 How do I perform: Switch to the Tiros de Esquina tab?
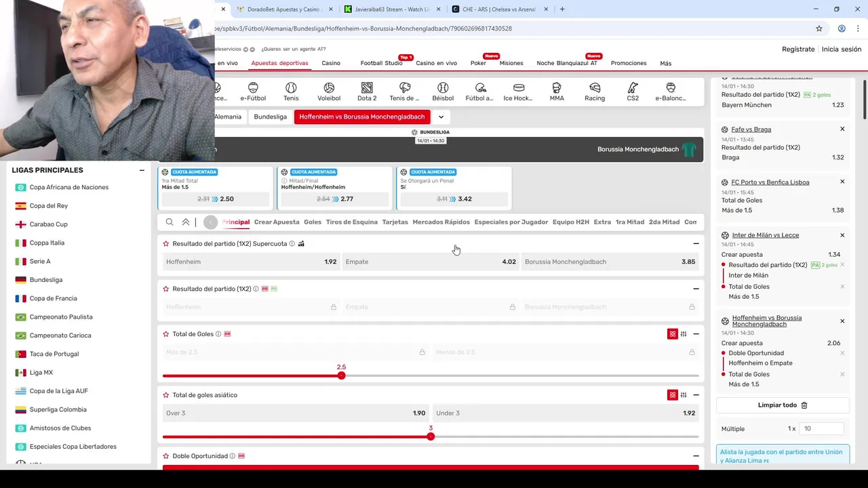point(351,222)
